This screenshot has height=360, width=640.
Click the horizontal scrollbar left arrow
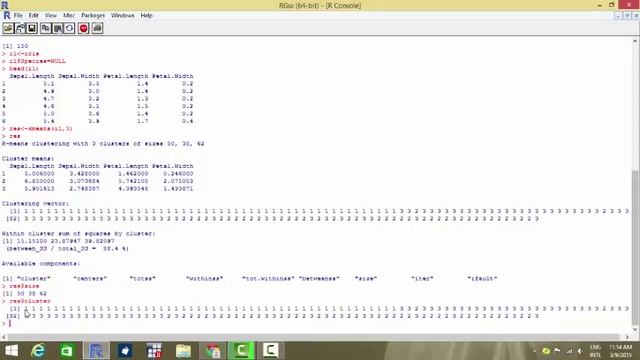click(4, 337)
